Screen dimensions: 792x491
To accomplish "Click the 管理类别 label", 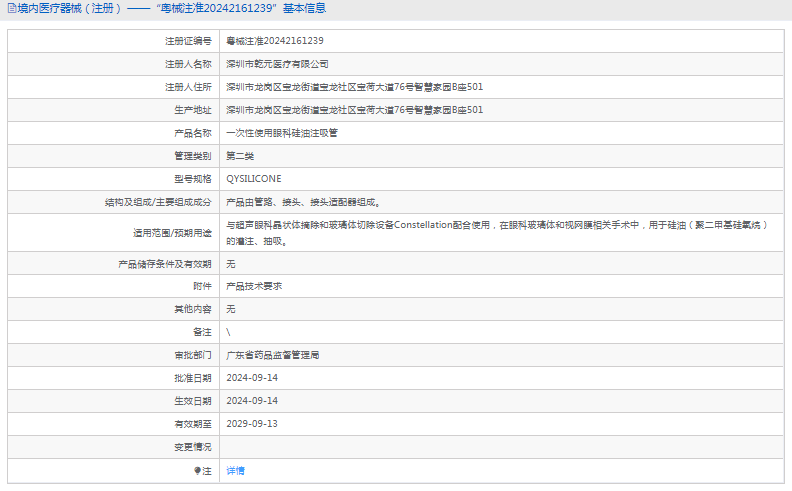I will click(x=193, y=156).
